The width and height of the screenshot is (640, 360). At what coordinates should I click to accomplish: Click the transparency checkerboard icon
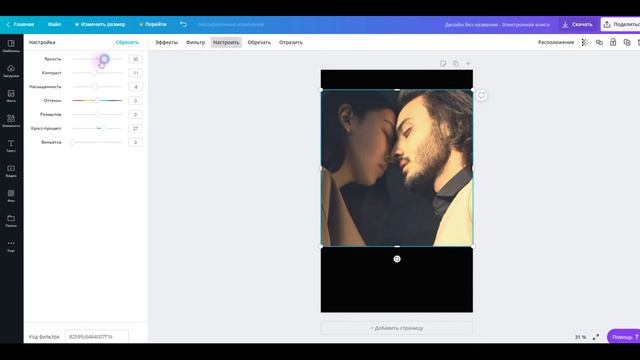[584, 42]
